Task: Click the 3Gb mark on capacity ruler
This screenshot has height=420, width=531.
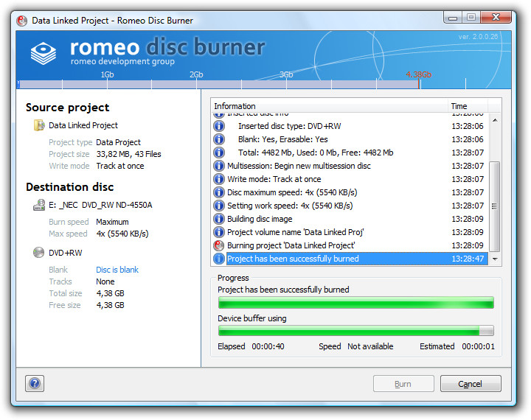Action: point(286,74)
